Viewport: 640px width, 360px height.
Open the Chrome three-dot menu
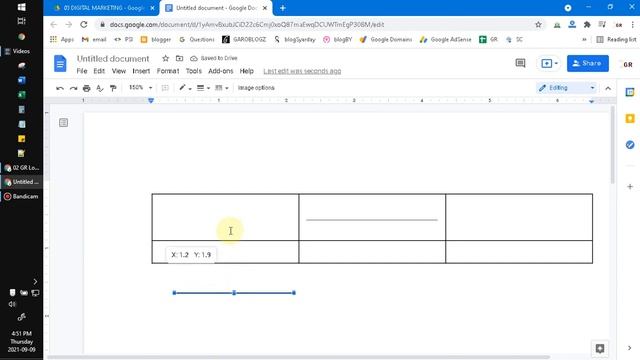coord(632,24)
